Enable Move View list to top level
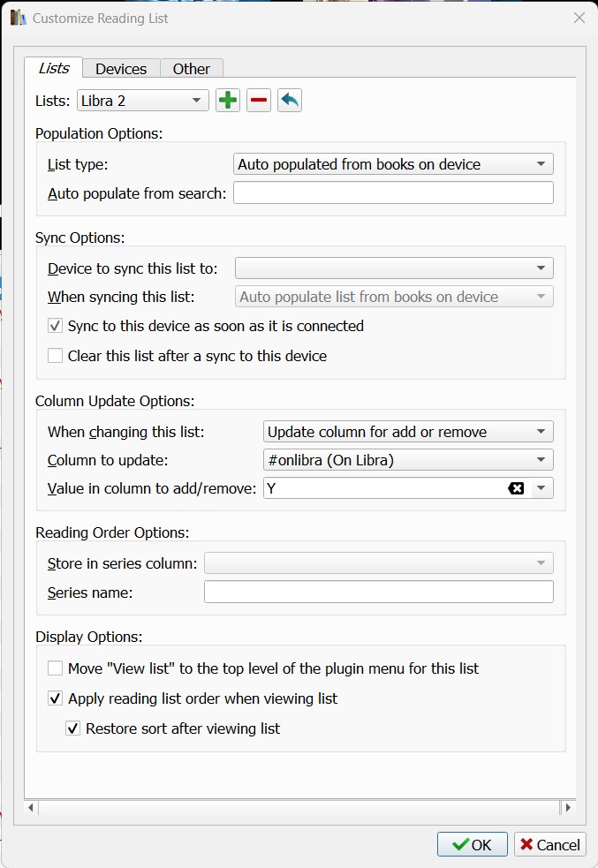Image resolution: width=598 pixels, height=868 pixels. click(x=56, y=668)
